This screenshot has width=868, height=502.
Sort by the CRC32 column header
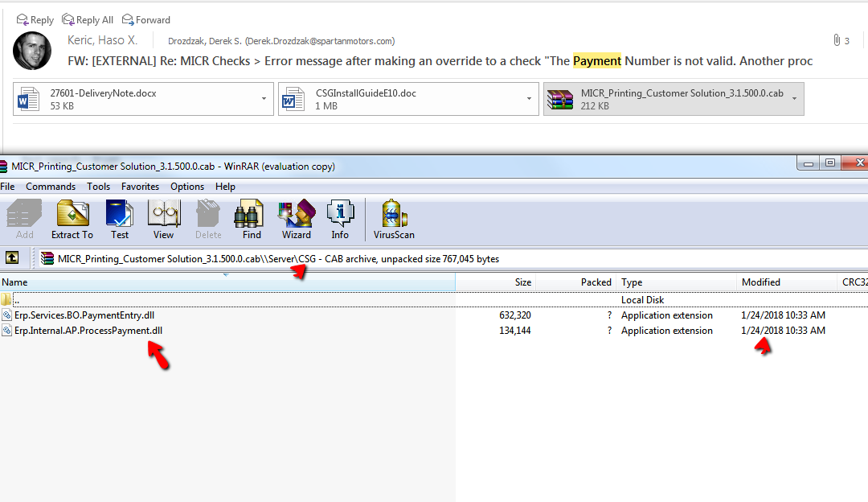point(853,282)
